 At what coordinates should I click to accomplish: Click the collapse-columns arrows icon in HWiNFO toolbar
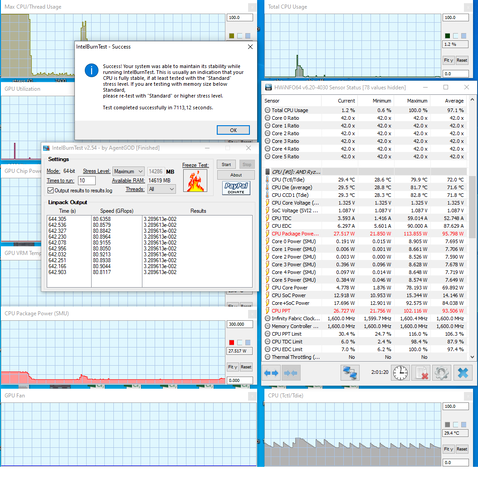click(291, 373)
